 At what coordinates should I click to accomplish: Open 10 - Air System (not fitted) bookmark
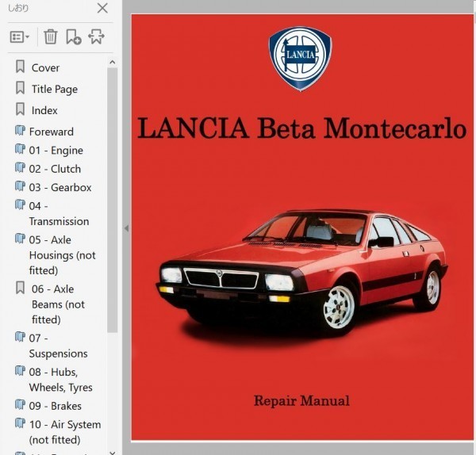pos(65,432)
